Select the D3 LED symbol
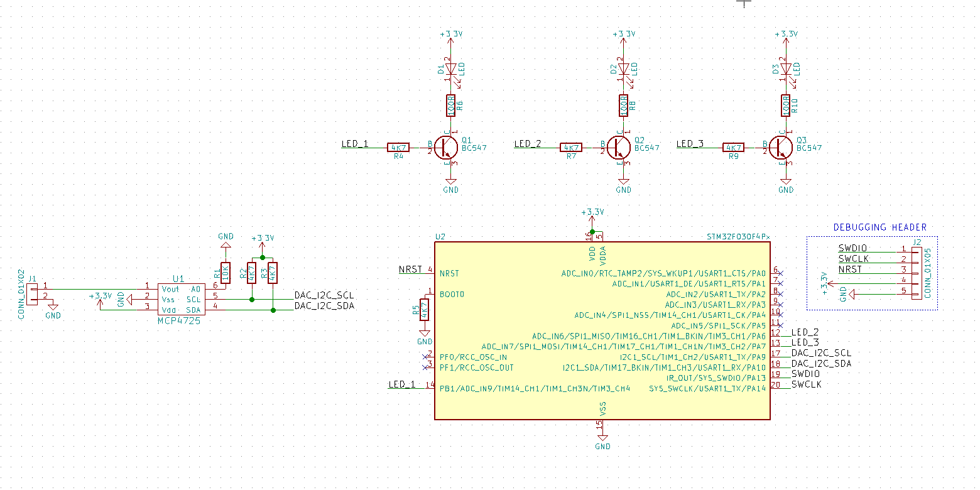The width and height of the screenshot is (980, 490). point(785,68)
